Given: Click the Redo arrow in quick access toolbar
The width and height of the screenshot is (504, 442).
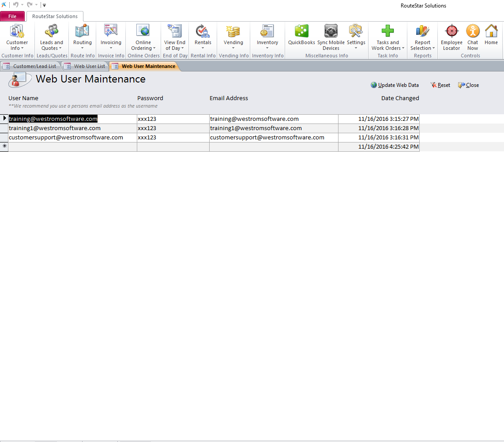Looking at the screenshot, I should [30, 5].
